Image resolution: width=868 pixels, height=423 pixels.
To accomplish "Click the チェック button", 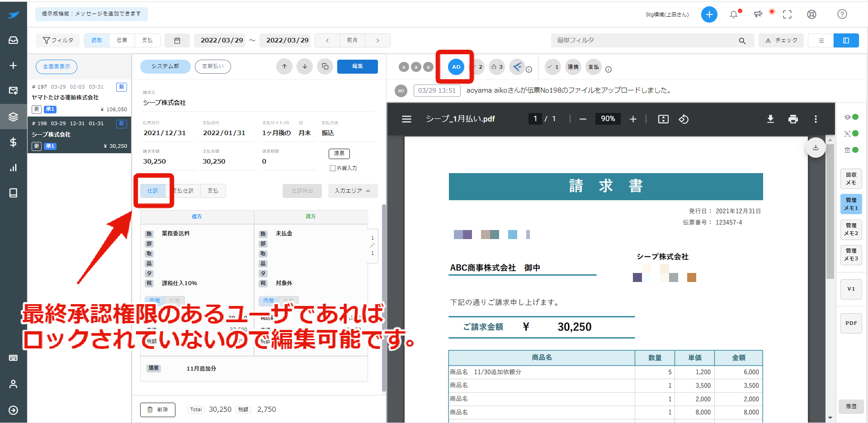I will click(x=781, y=41).
